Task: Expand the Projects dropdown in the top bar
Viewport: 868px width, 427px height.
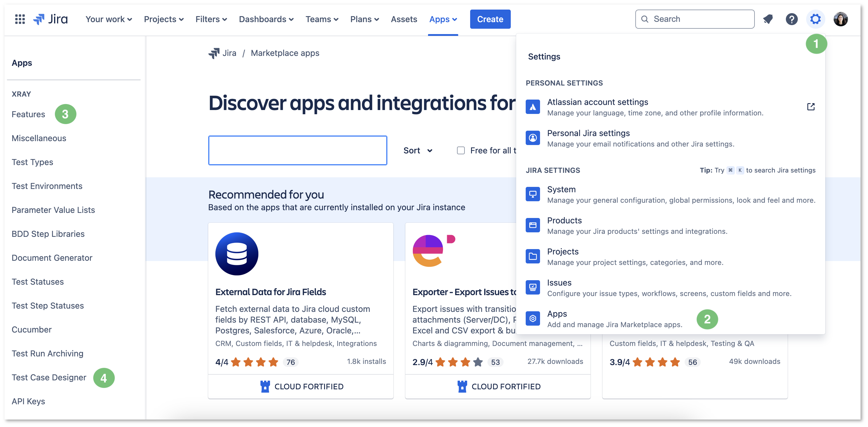Action: [x=164, y=19]
